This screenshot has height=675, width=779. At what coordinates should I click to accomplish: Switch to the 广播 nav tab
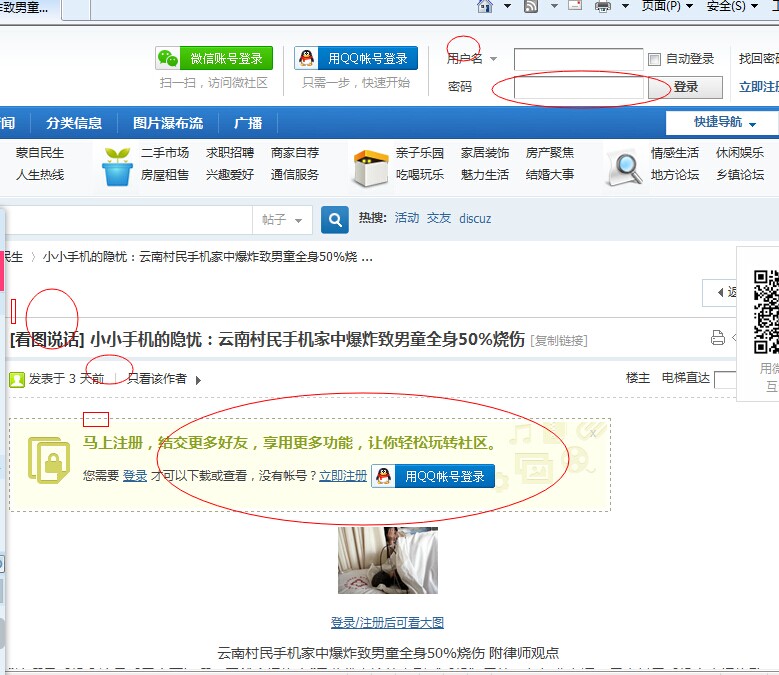[248, 123]
